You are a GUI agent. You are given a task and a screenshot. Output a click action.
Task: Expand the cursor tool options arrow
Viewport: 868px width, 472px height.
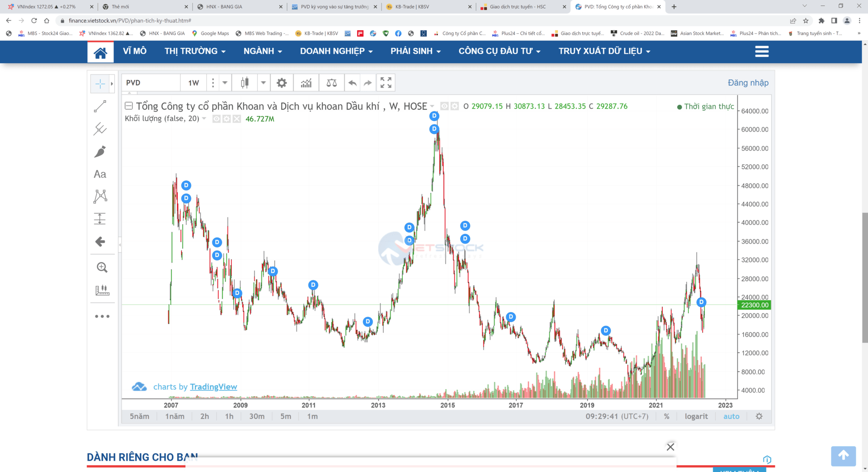[112, 84]
